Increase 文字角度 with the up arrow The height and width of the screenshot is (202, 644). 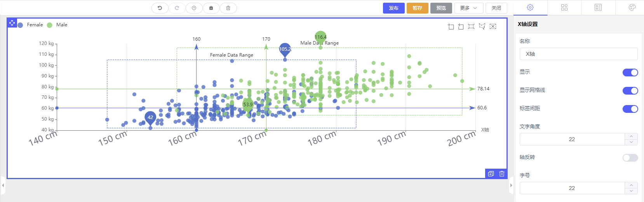coord(631,136)
